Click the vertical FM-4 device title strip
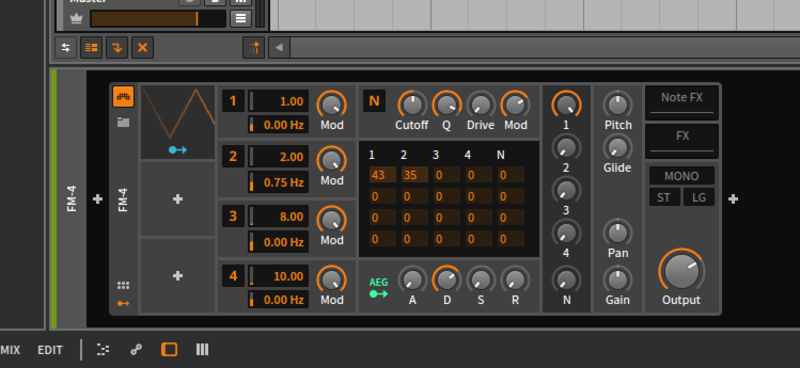This screenshot has width=800, height=368. pyautogui.click(x=71, y=199)
